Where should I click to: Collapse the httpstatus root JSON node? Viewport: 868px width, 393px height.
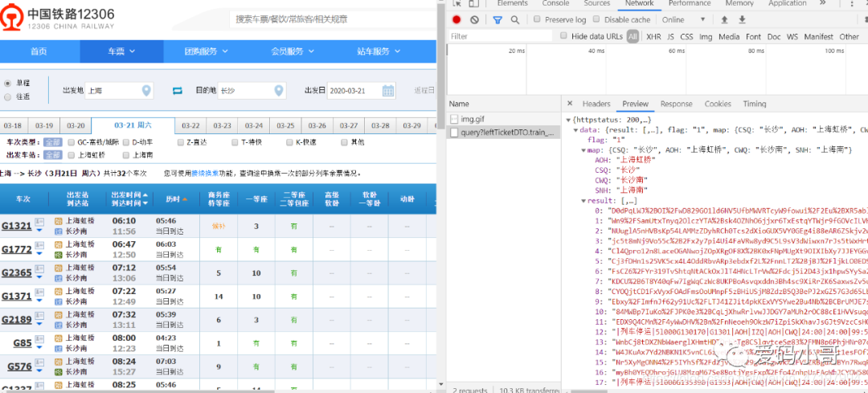(x=567, y=120)
